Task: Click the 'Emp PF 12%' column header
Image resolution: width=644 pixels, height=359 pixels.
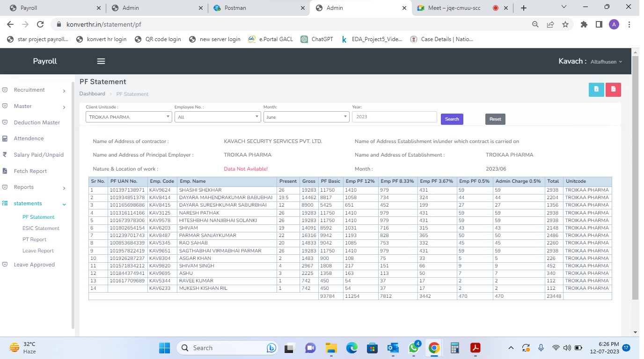Action: [x=360, y=181]
